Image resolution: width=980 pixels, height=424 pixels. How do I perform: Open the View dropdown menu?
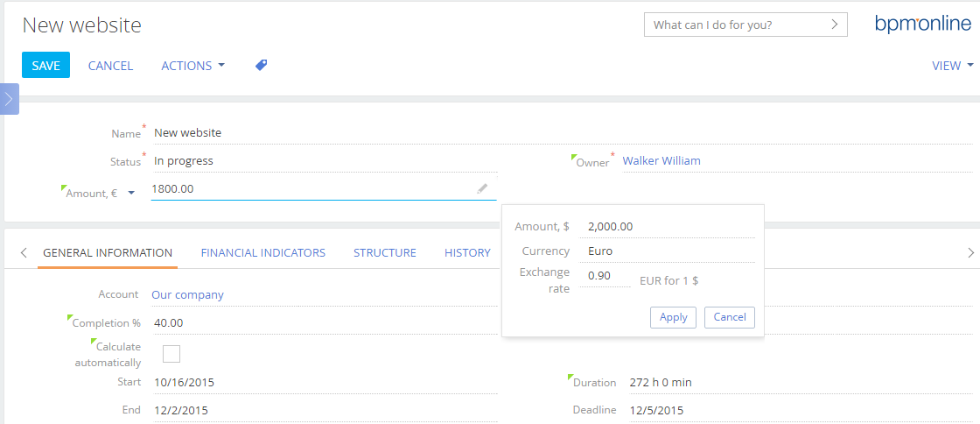tap(952, 66)
